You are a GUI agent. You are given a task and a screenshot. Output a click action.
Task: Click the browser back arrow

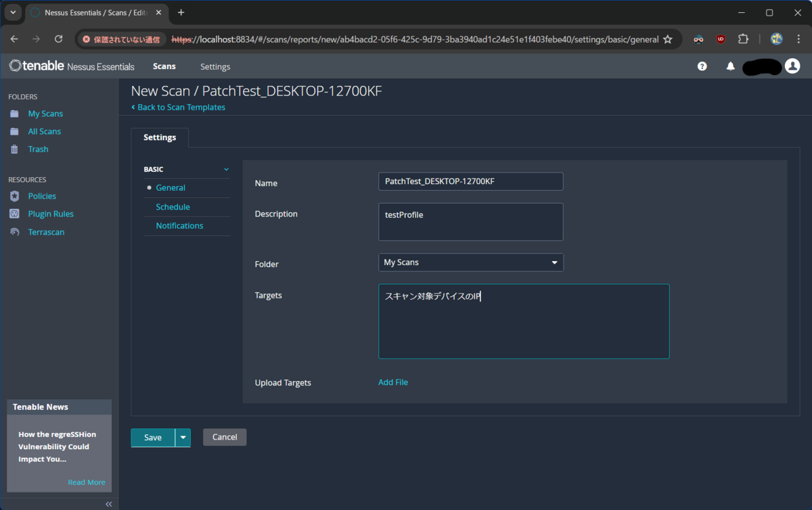point(14,39)
